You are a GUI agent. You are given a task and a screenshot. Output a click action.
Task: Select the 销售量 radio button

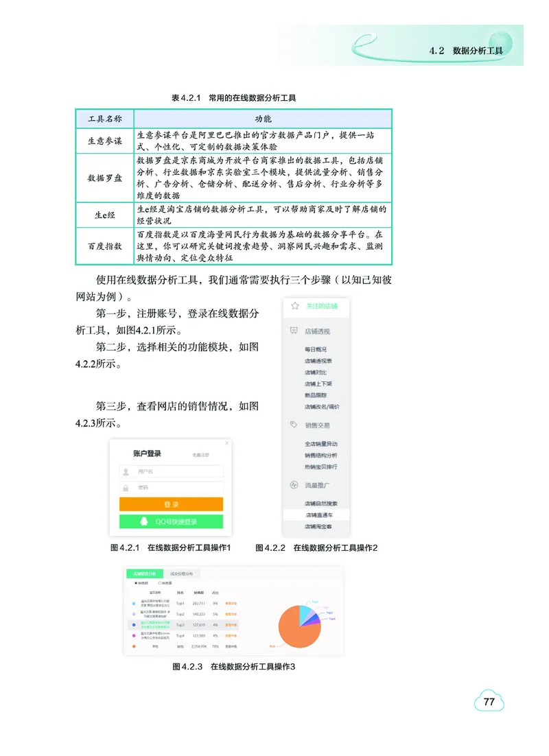coord(159,582)
